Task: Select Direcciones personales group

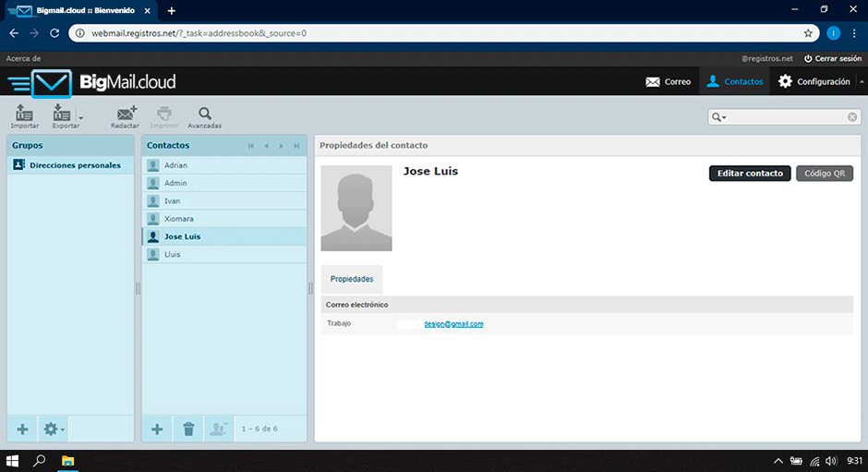Action: [x=74, y=165]
